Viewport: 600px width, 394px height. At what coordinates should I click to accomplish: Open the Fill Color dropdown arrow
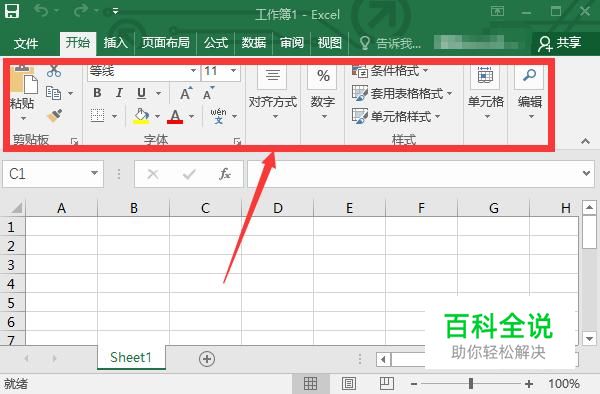(x=157, y=116)
